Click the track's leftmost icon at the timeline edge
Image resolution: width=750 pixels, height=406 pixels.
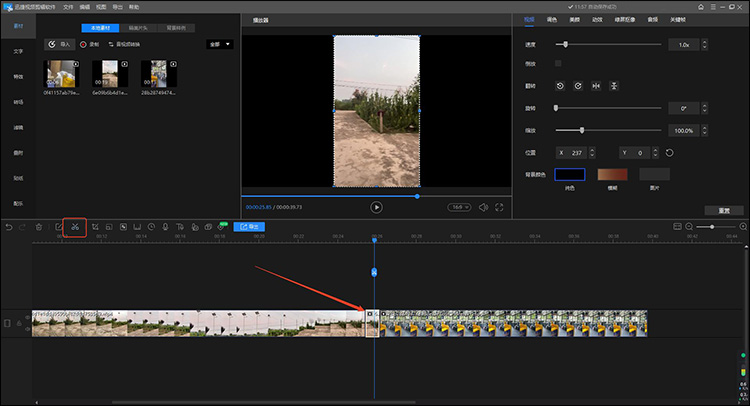click(x=7, y=323)
